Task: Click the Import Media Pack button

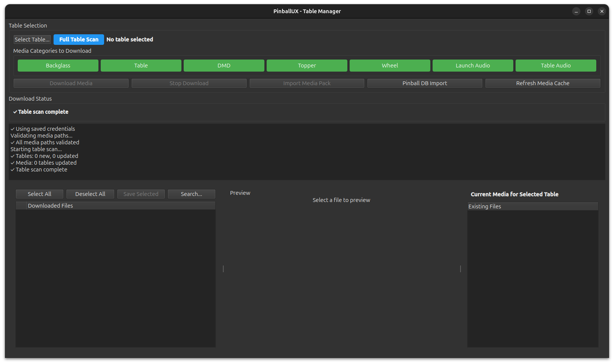Action: 307,83
